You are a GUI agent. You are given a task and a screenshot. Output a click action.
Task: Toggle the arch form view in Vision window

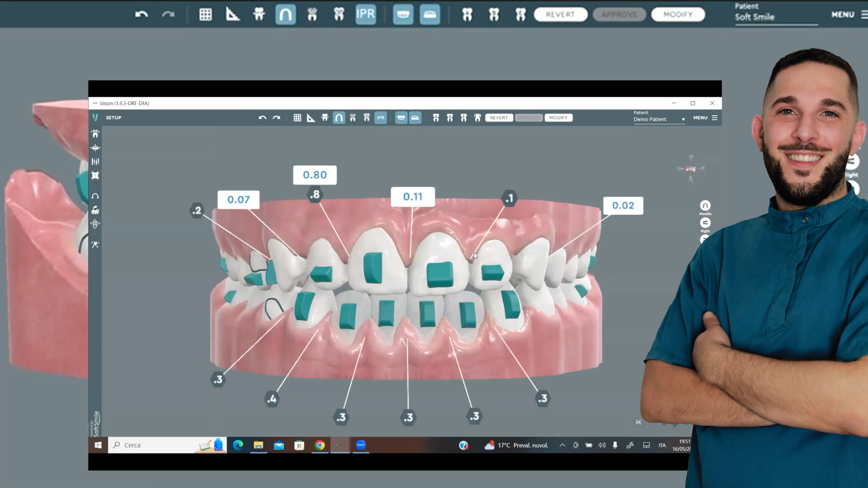pyautogui.click(x=339, y=117)
